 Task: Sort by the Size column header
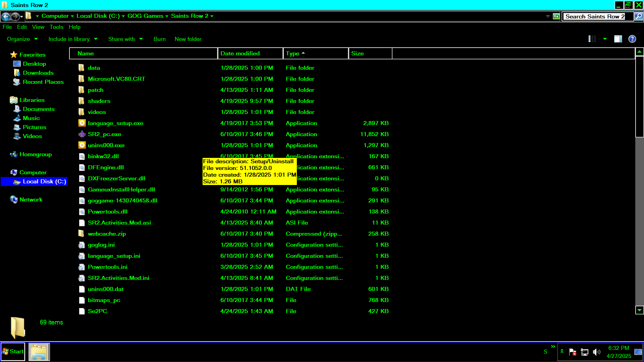370,53
